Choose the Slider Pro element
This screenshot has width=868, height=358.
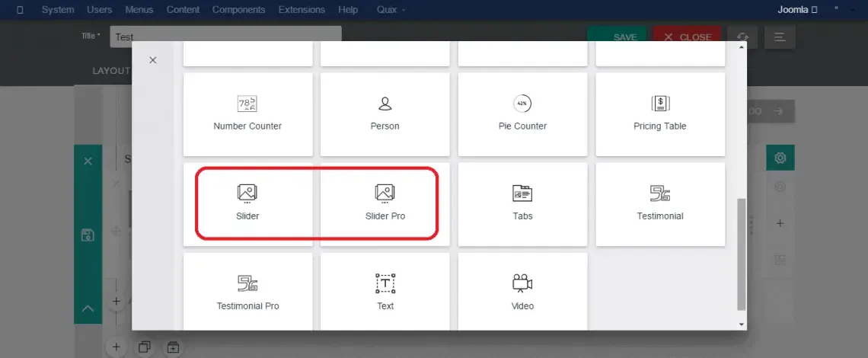coord(385,204)
